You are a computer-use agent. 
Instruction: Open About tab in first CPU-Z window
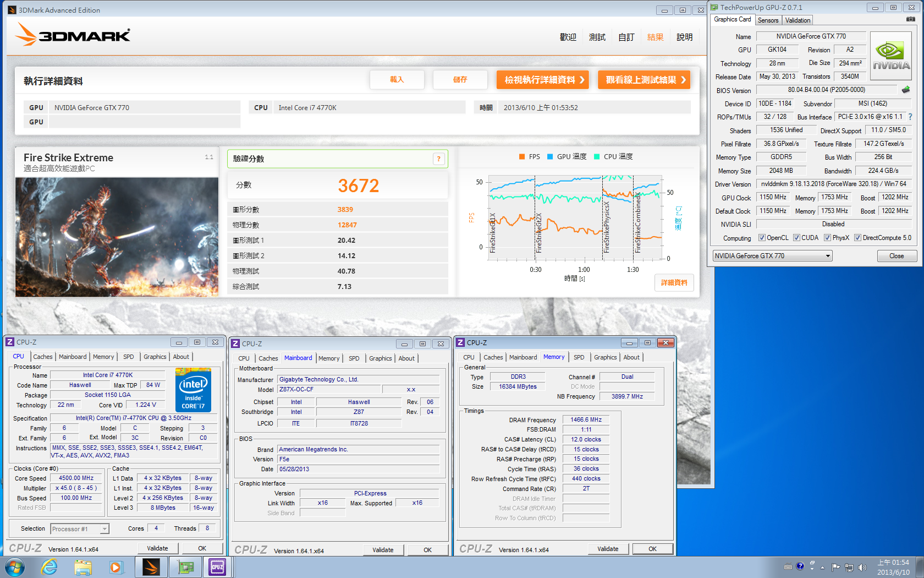181,357
